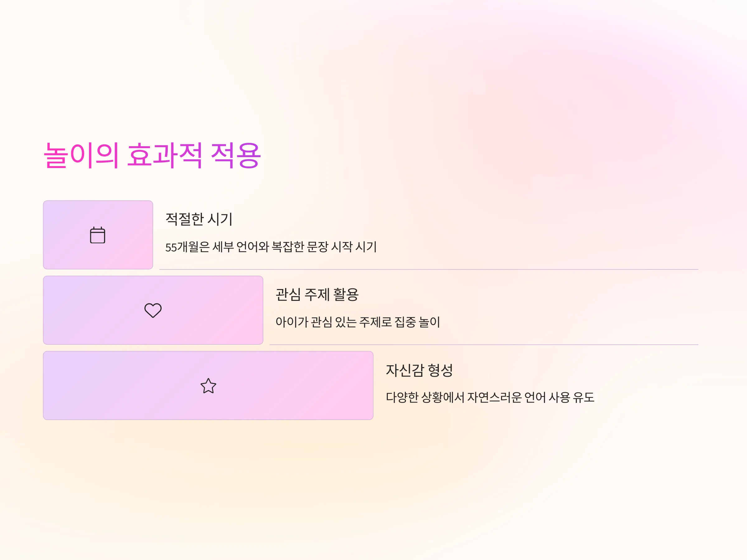
Task: Click the word 유도 ending the last description
Action: (583, 397)
